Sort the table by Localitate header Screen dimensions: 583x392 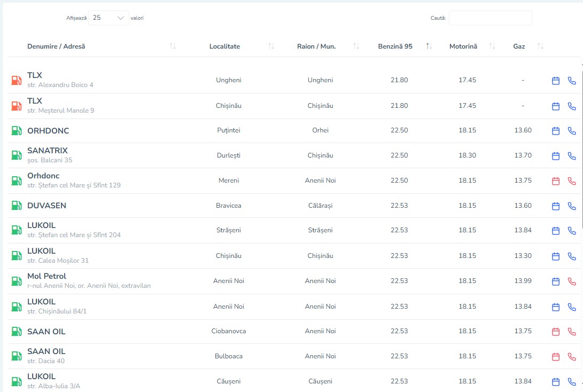coord(224,46)
